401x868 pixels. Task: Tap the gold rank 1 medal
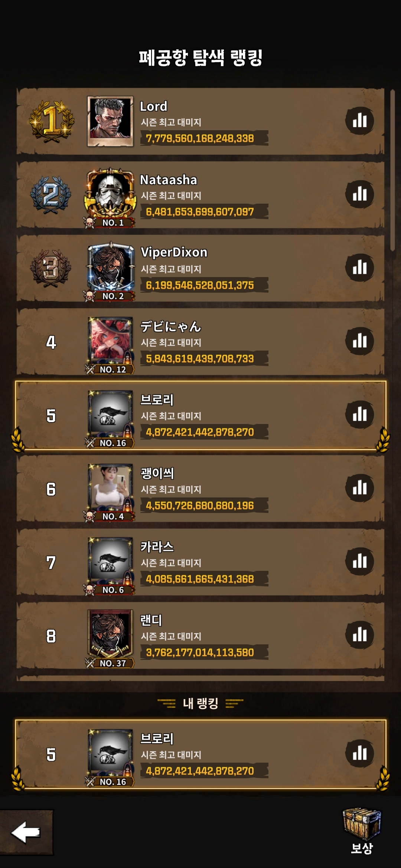click(x=51, y=121)
